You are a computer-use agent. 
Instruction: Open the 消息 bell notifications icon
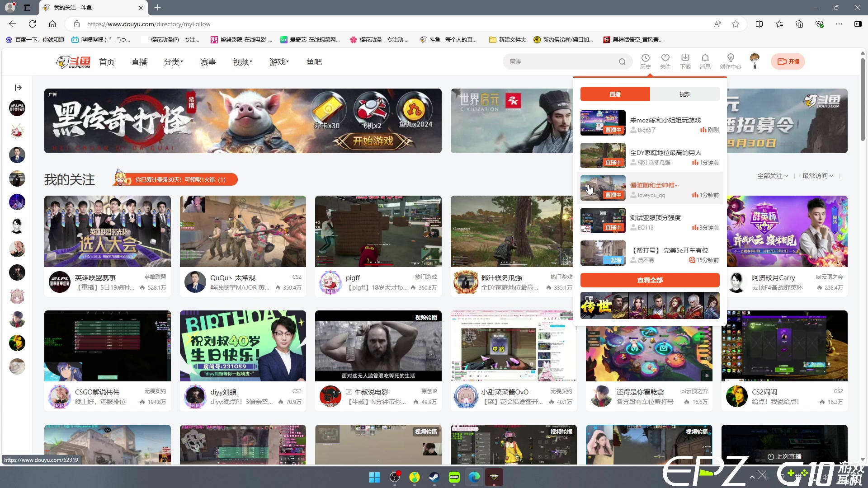[x=705, y=61]
